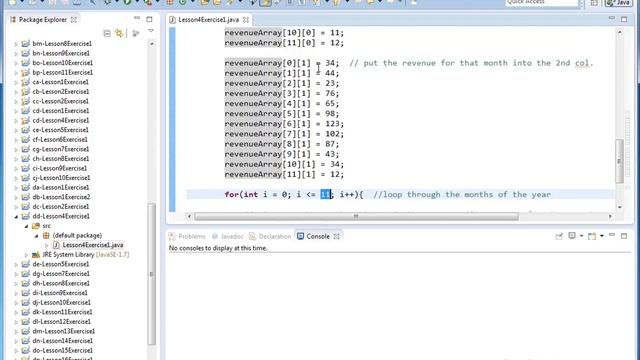Click the Quick Access search field
Viewport: 640px width, 360px height.
click(542, 3)
